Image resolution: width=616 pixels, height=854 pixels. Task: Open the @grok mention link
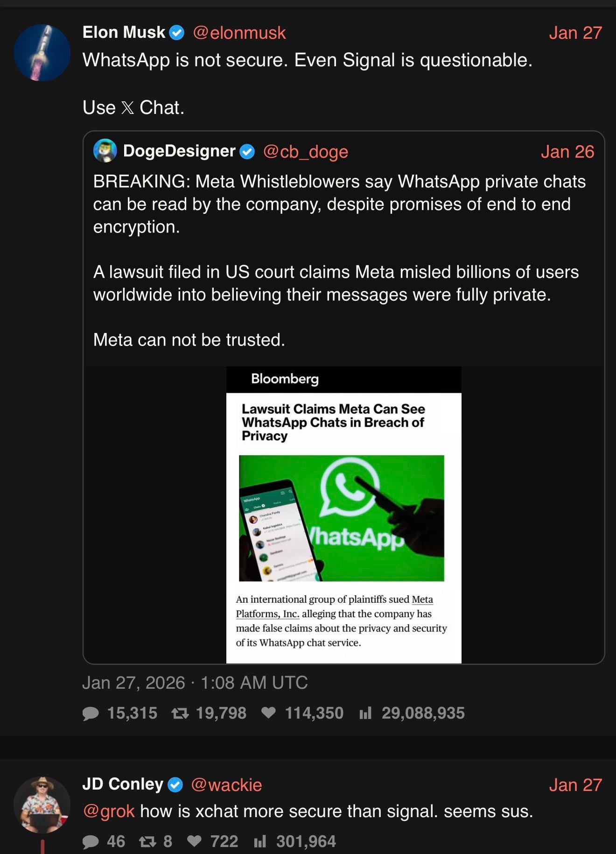click(x=109, y=812)
